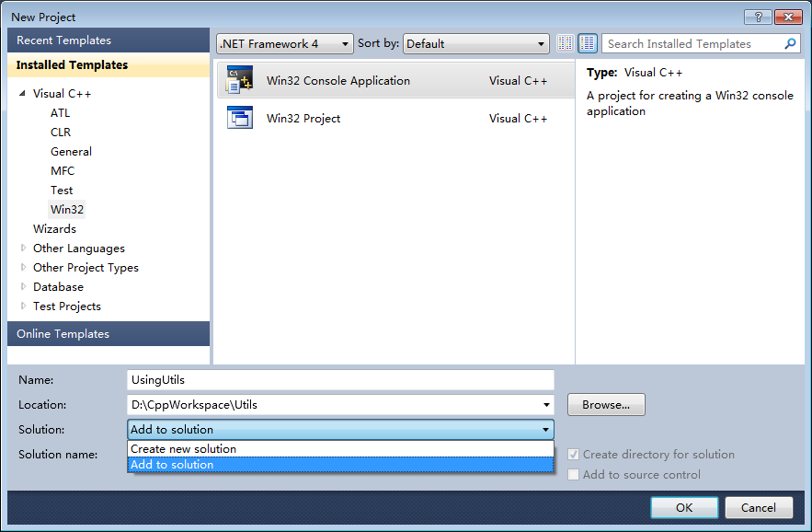This screenshot has width=812, height=532.
Task: Click the Win32 Project template icon
Action: (240, 118)
